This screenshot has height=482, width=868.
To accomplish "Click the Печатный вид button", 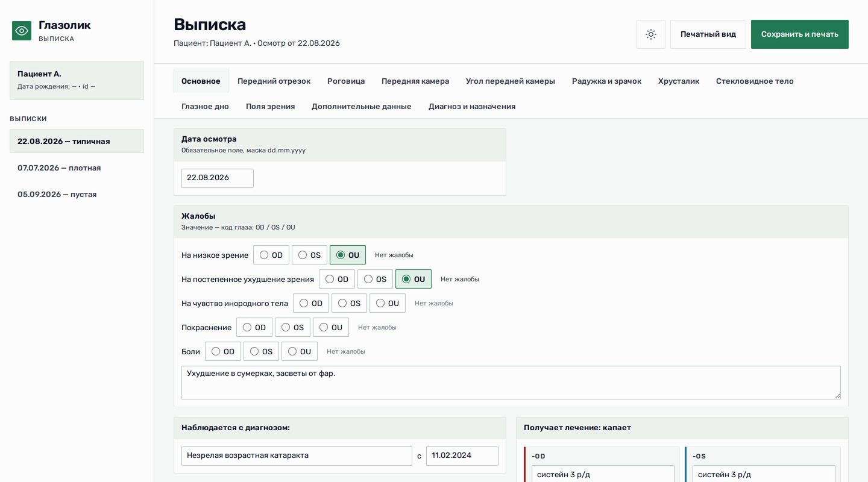I will point(708,34).
